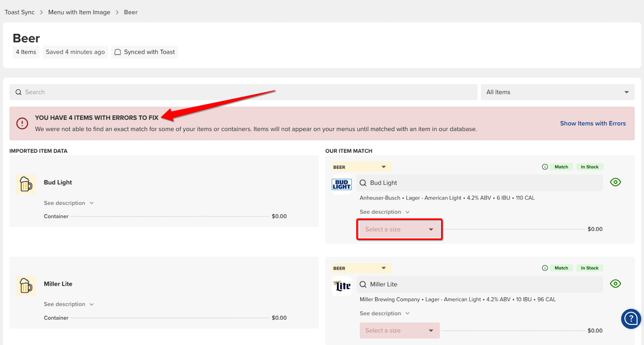644x345 pixels.
Task: Go to Toast Sync breadcrumb
Action: [20, 12]
